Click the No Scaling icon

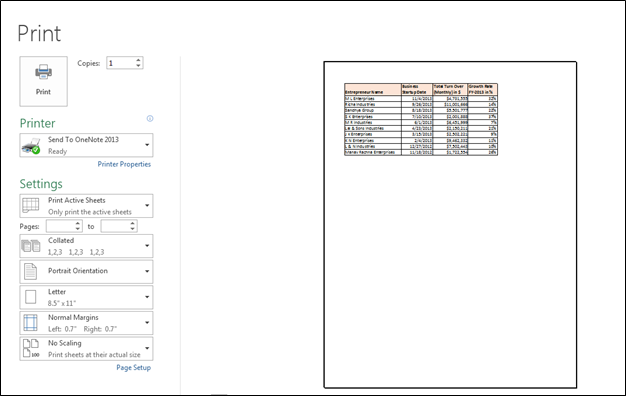(x=31, y=348)
